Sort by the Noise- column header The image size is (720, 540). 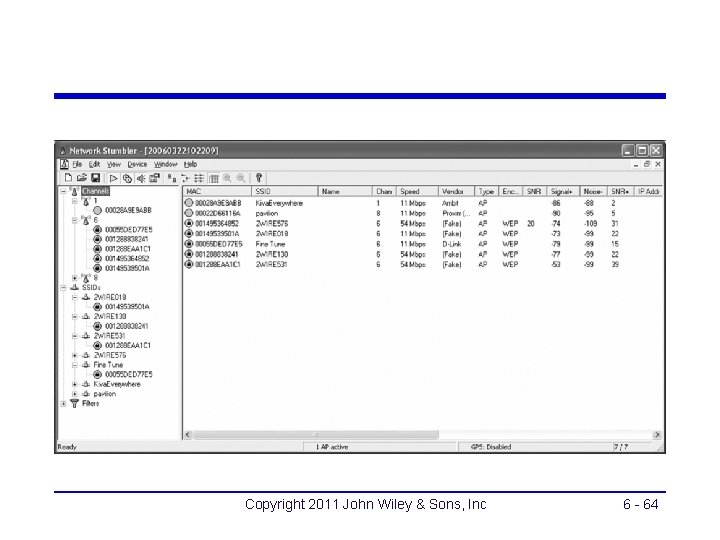pos(594,191)
